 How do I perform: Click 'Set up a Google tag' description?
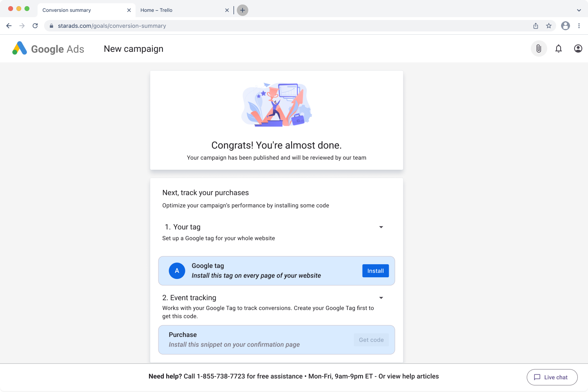[218, 238]
